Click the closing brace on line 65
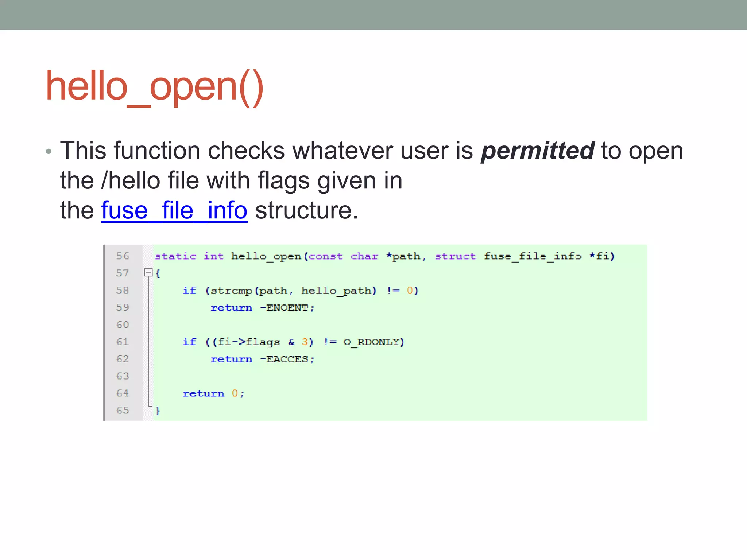 pos(158,411)
